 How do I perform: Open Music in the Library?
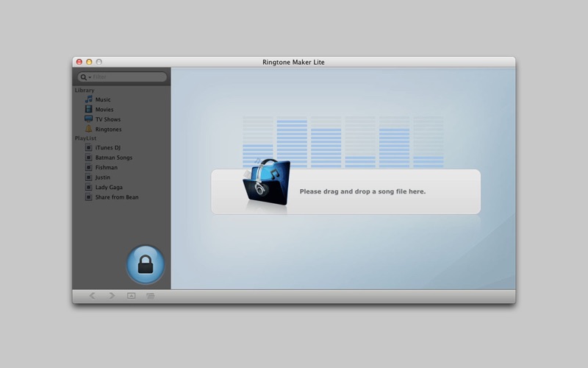[103, 99]
